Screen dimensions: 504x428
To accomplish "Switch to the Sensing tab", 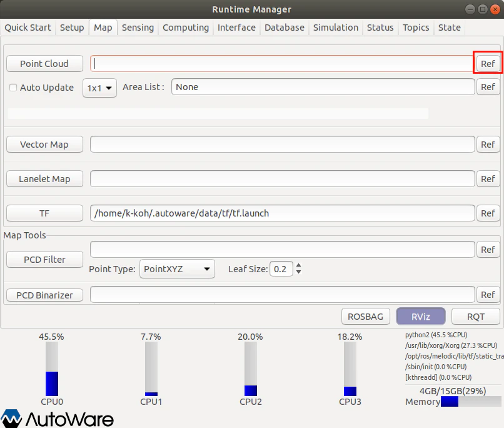I will click(138, 28).
